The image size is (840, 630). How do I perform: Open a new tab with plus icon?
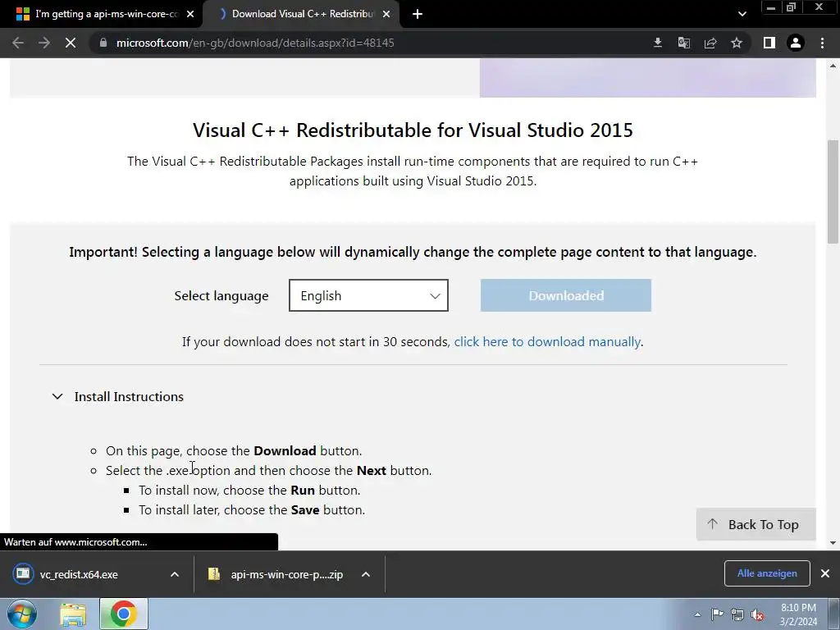click(418, 14)
